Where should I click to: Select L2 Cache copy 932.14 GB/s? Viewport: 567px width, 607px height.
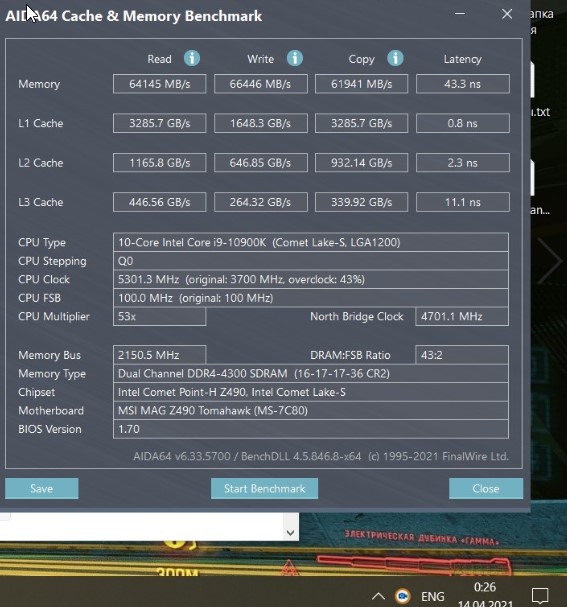[361, 163]
